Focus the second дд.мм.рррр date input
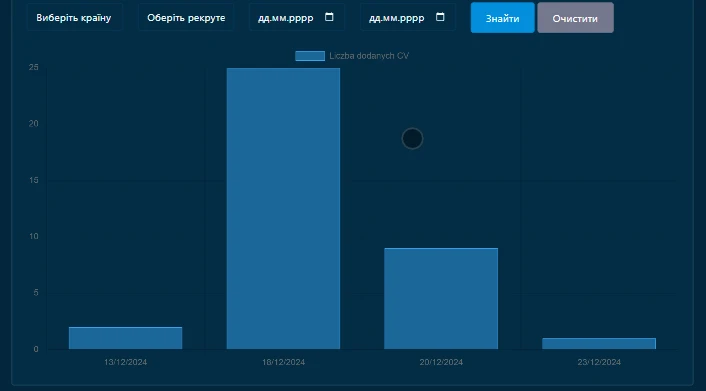706x391 pixels. pos(397,18)
